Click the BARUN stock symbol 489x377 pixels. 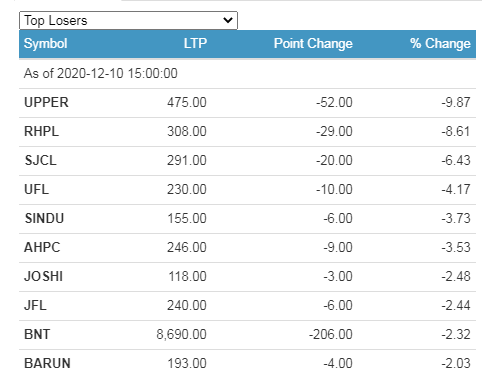point(47,363)
